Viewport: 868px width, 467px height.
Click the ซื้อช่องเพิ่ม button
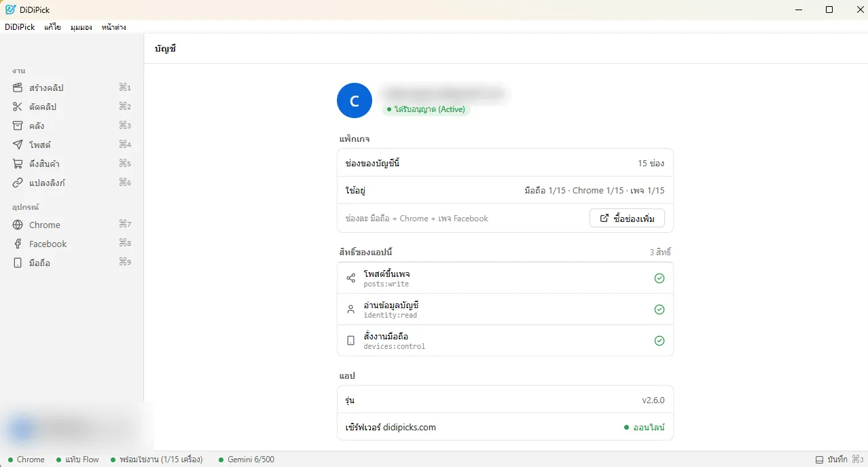[x=627, y=219]
